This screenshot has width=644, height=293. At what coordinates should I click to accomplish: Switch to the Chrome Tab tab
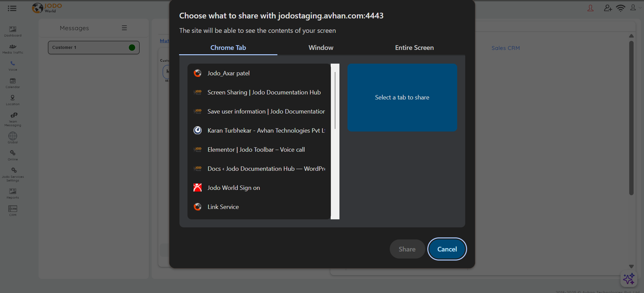[228, 48]
